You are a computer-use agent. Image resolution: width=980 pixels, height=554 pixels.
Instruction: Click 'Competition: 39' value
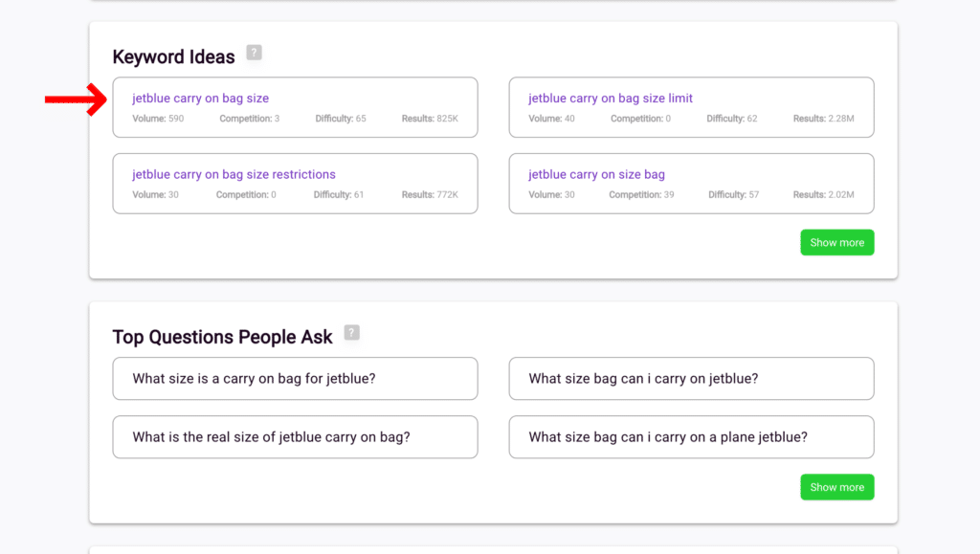(x=642, y=195)
